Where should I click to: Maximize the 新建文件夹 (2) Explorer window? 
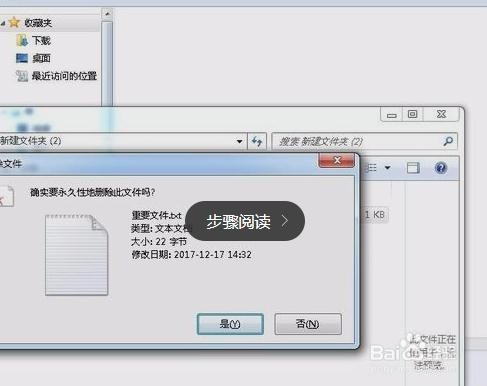413,114
